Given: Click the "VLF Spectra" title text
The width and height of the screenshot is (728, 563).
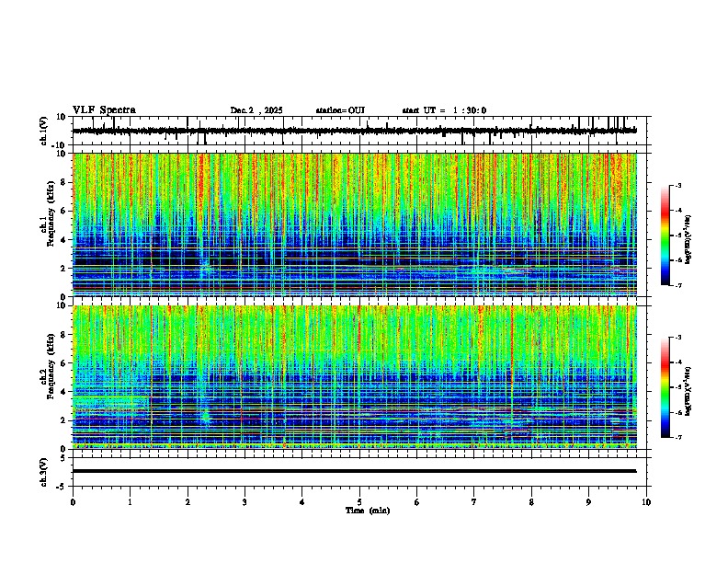Looking at the screenshot, I should tap(104, 110).
